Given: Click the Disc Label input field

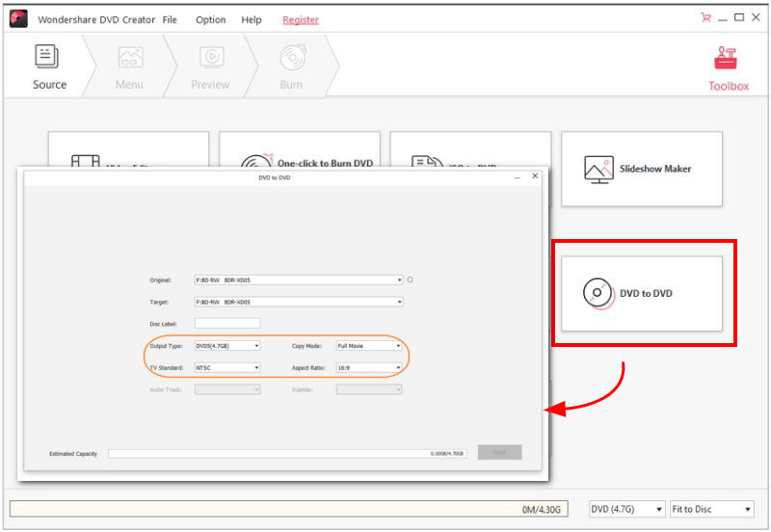Looking at the screenshot, I should pos(227,323).
